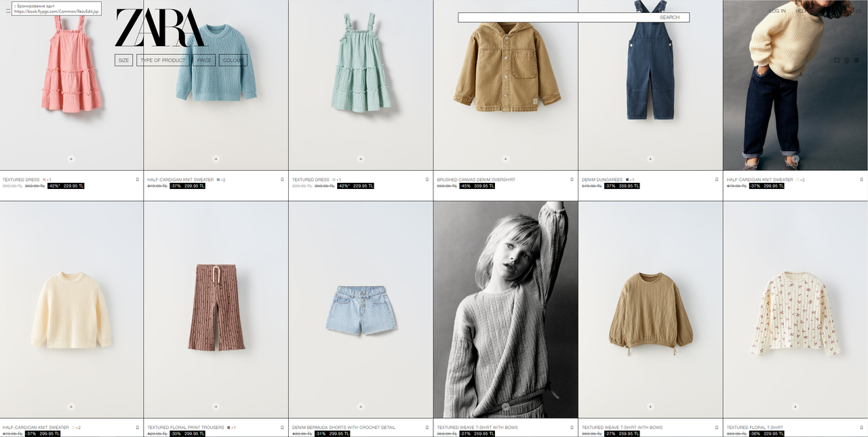
Task: Open Textured Floral Print Trousers link
Action: coord(185,428)
